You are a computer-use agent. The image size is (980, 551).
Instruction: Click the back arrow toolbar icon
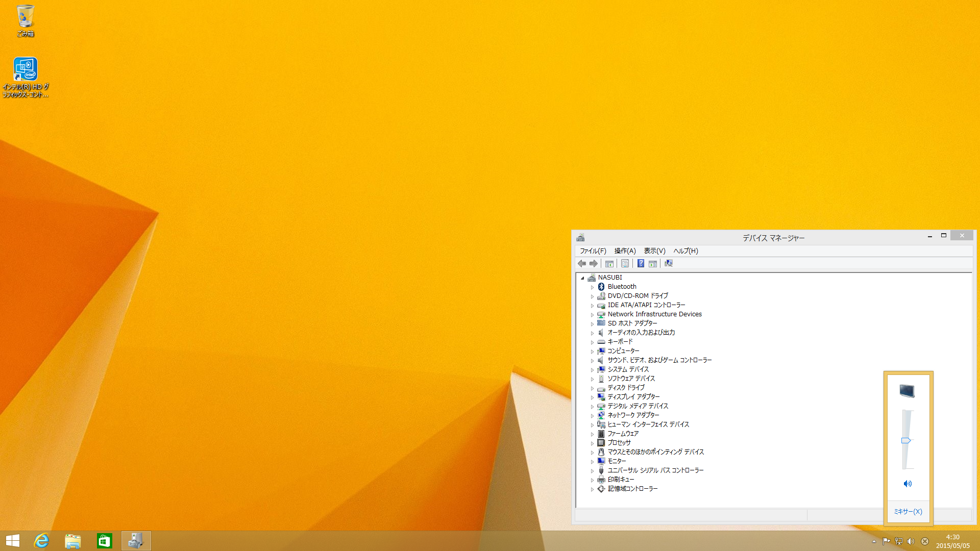click(582, 263)
